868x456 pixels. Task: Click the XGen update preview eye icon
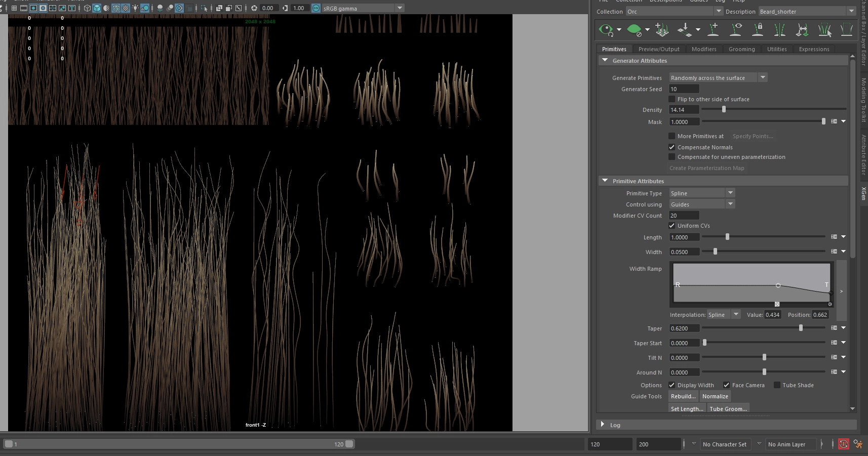[x=605, y=30]
